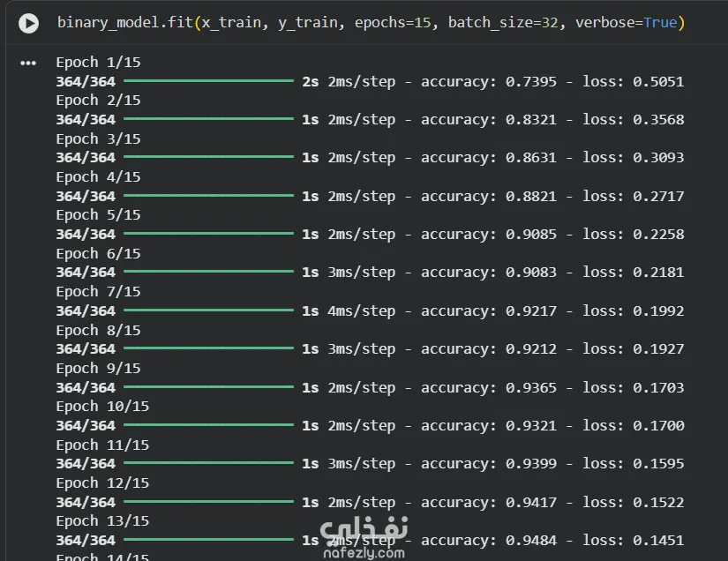Click loss value 0.1522
Screen dimensions: 728x561
tap(658, 502)
